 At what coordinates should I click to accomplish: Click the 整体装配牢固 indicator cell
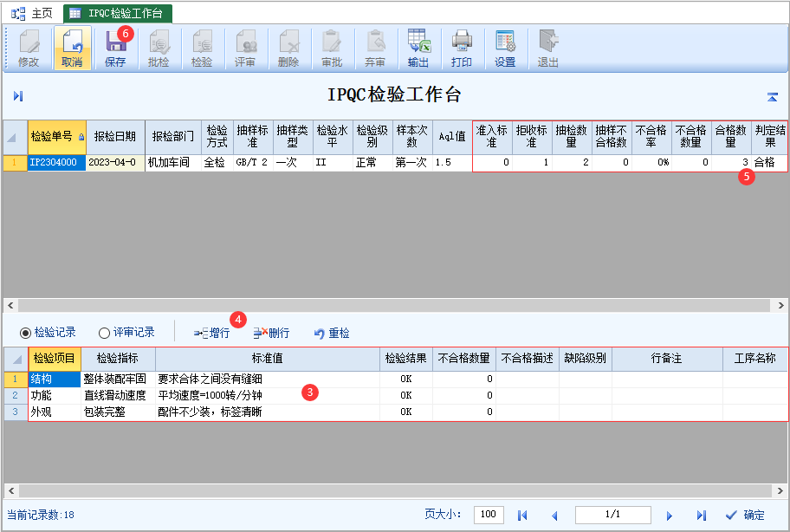(x=118, y=380)
